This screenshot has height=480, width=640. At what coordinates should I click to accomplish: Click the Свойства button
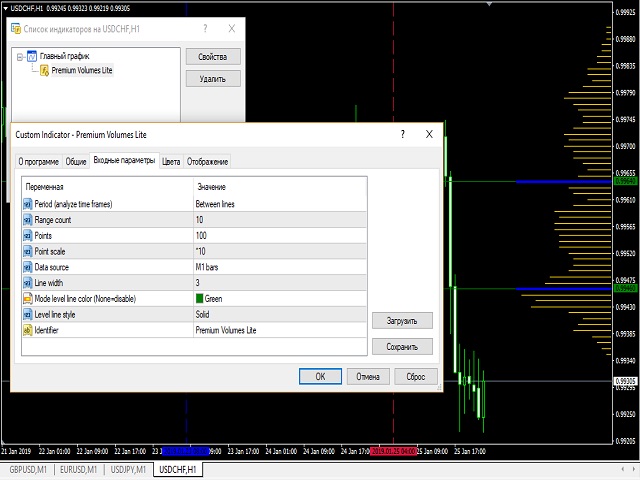(213, 57)
